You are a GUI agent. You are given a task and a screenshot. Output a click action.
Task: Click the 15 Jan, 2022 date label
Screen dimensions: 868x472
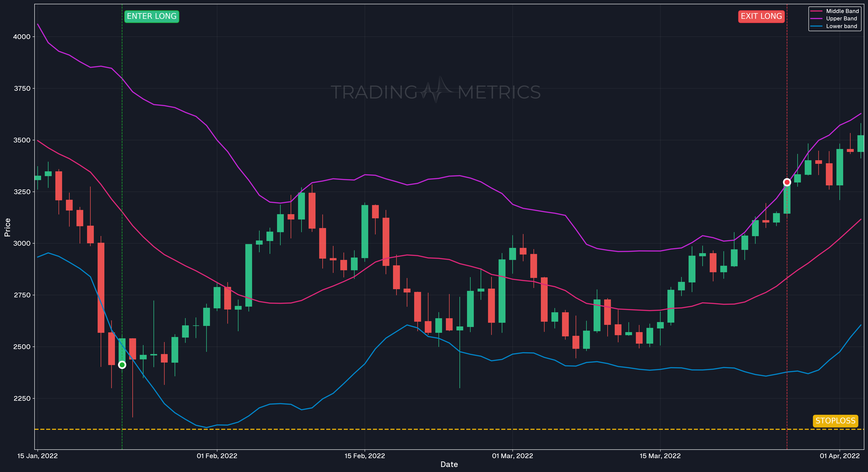pos(37,456)
